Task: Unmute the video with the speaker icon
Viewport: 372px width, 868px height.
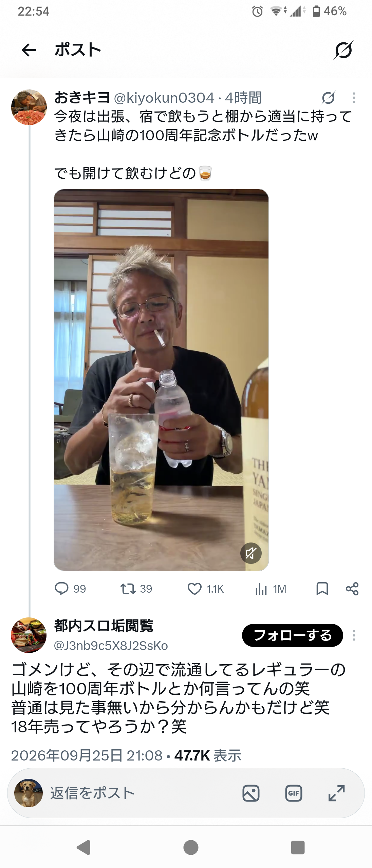Action: tap(251, 553)
